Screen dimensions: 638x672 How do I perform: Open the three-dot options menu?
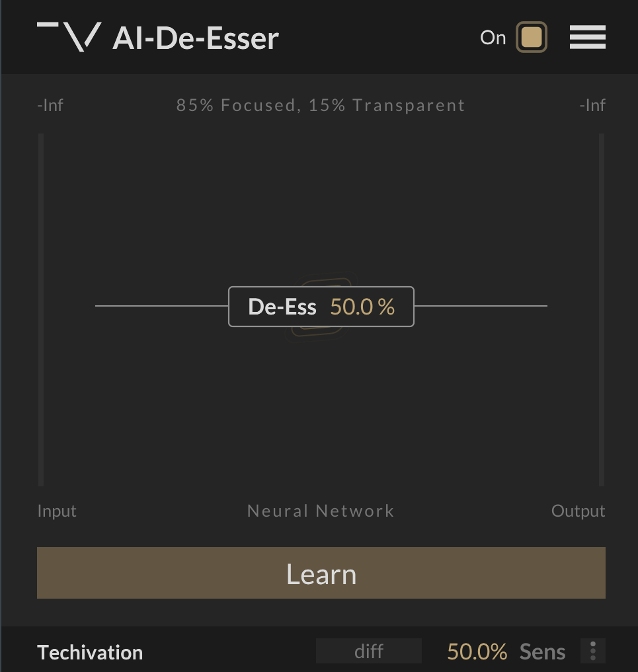tap(592, 652)
